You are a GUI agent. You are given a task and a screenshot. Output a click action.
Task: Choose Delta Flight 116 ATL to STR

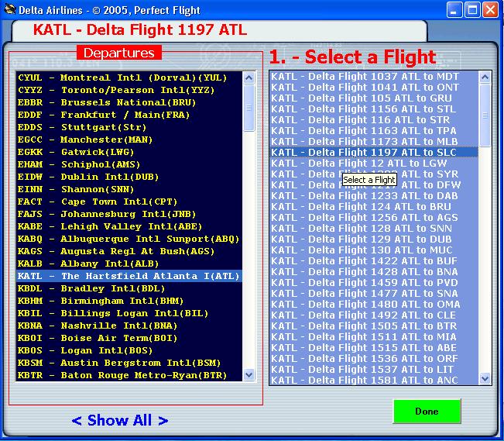(x=374, y=120)
